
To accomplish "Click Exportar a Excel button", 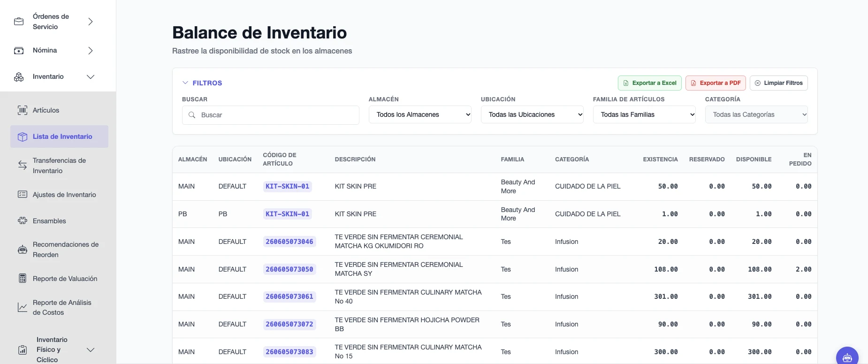I will (650, 83).
